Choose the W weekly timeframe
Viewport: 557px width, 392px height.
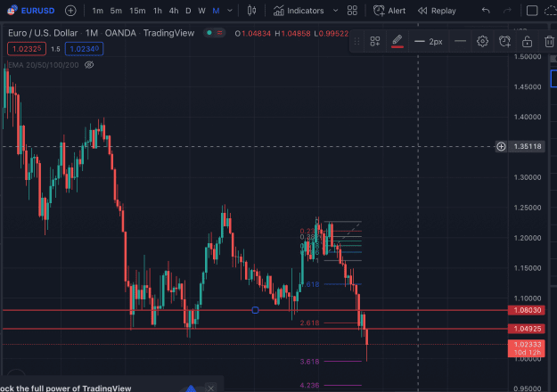(x=201, y=11)
